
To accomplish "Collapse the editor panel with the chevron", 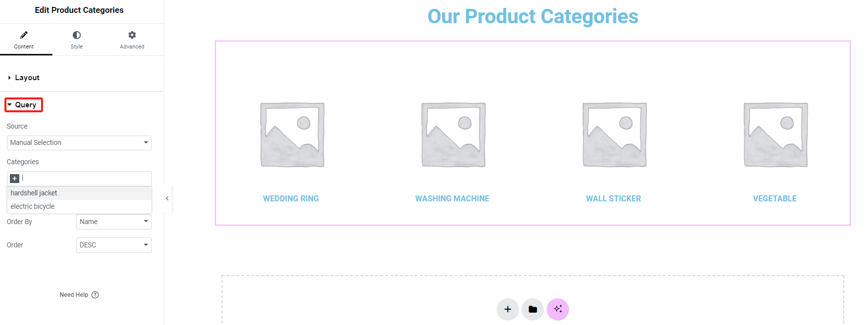I will tap(167, 198).
